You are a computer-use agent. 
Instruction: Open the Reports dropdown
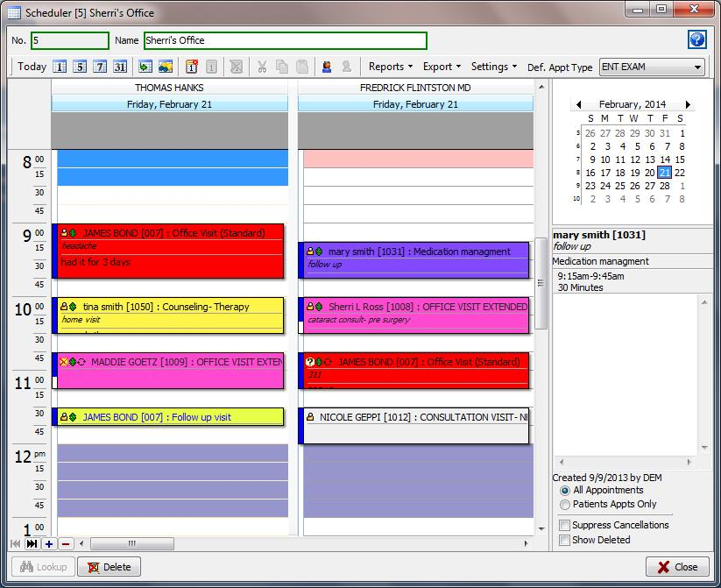[x=389, y=67]
